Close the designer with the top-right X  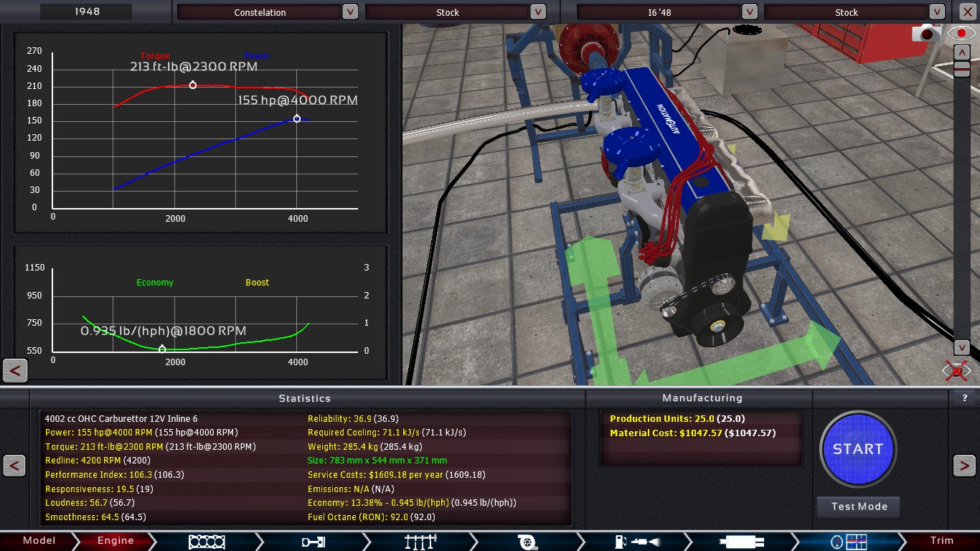[966, 11]
